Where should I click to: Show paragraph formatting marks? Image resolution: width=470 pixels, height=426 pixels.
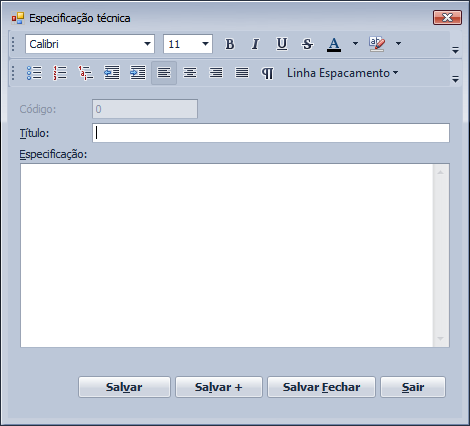click(x=267, y=73)
